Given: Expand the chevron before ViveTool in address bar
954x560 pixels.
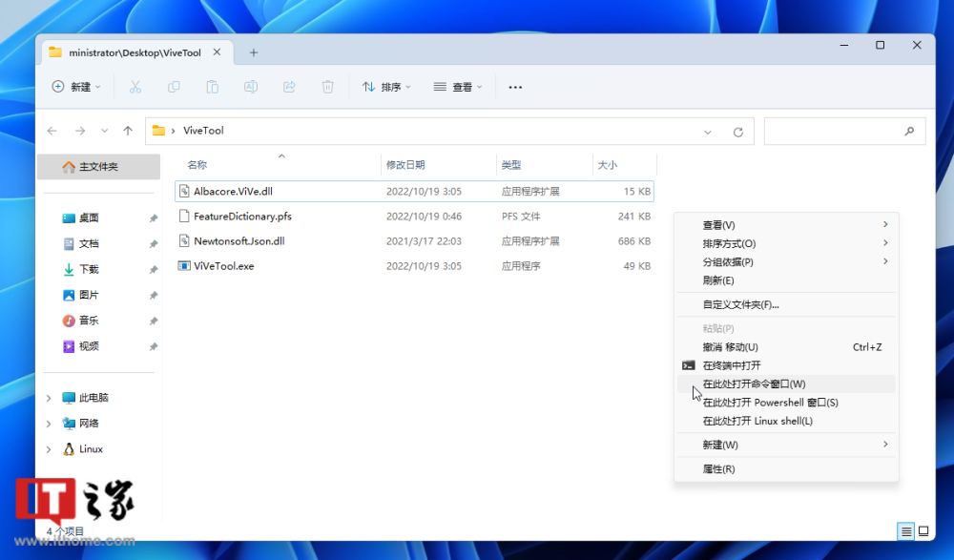Looking at the screenshot, I should pyautogui.click(x=174, y=131).
